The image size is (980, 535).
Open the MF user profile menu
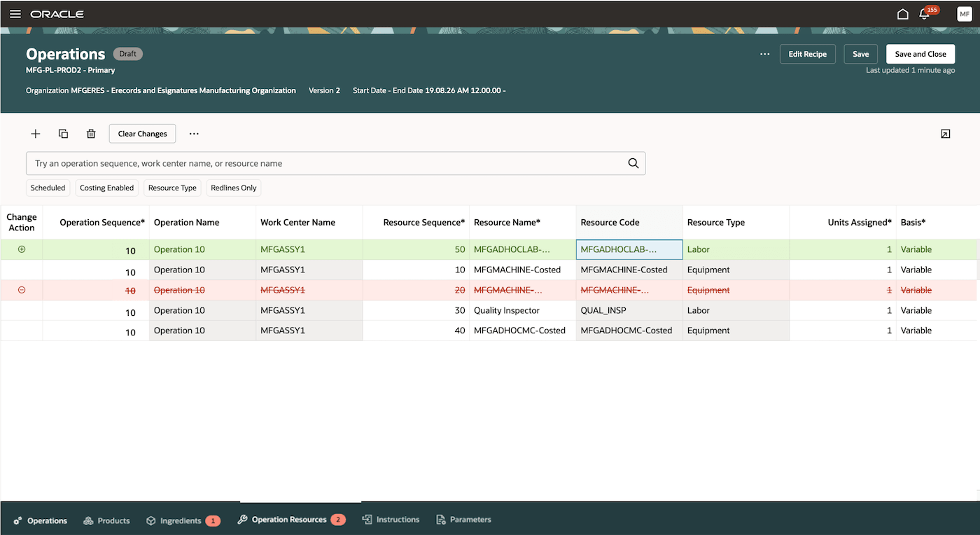(x=965, y=14)
